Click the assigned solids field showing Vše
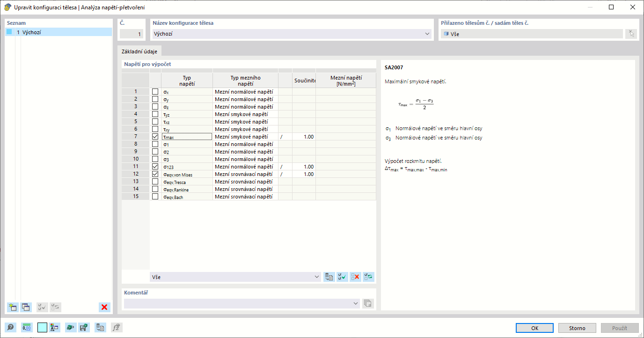The width and height of the screenshot is (644, 338). tap(532, 34)
